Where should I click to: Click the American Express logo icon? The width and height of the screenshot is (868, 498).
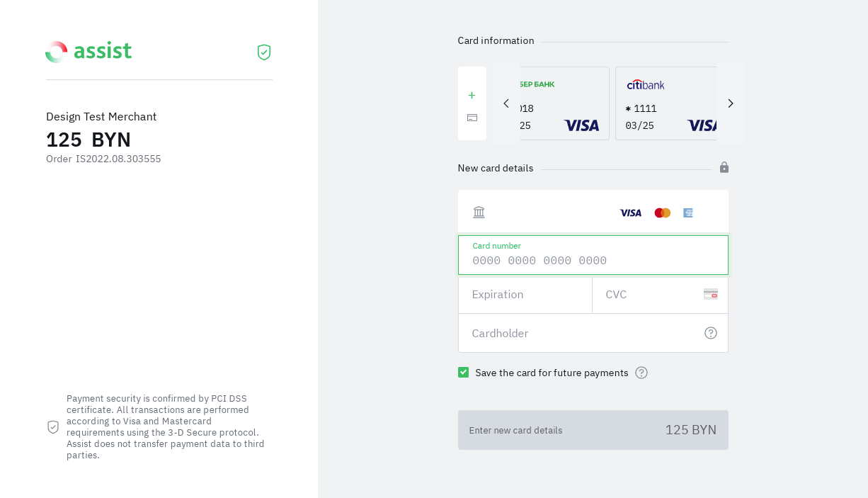(x=688, y=213)
